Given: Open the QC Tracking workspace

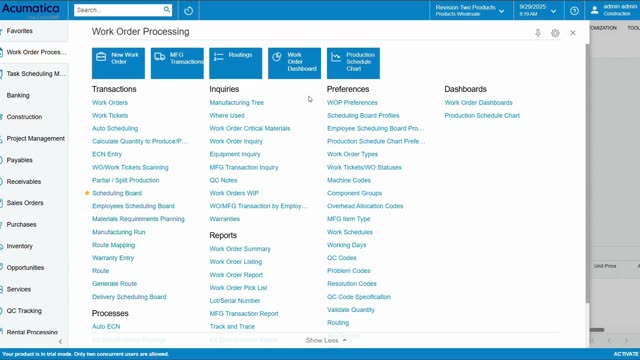Looking at the screenshot, I should point(24,311).
